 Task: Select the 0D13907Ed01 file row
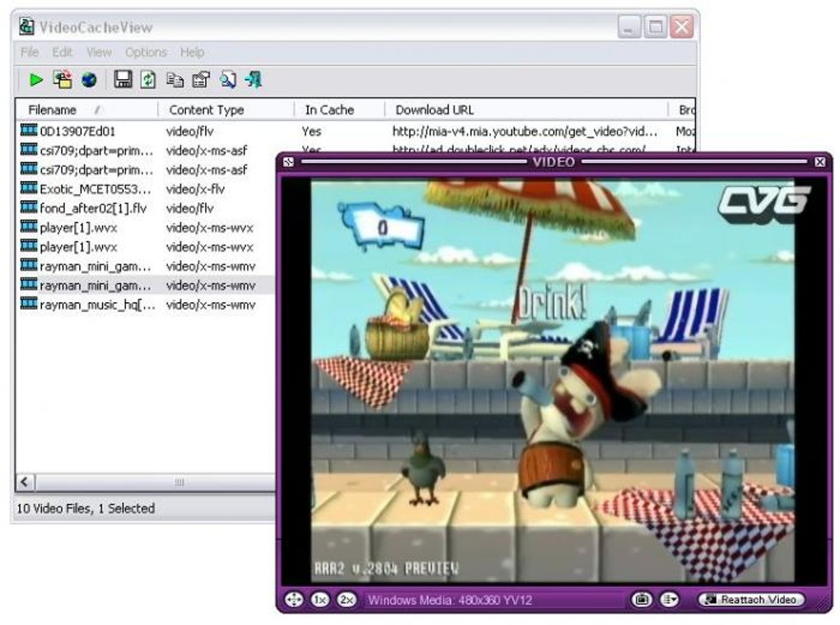pos(356,131)
